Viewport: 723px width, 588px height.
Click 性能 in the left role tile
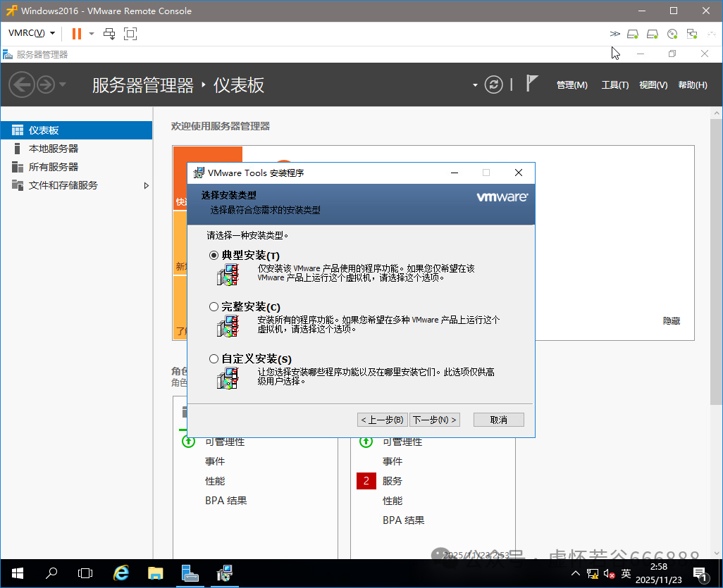[215, 481]
